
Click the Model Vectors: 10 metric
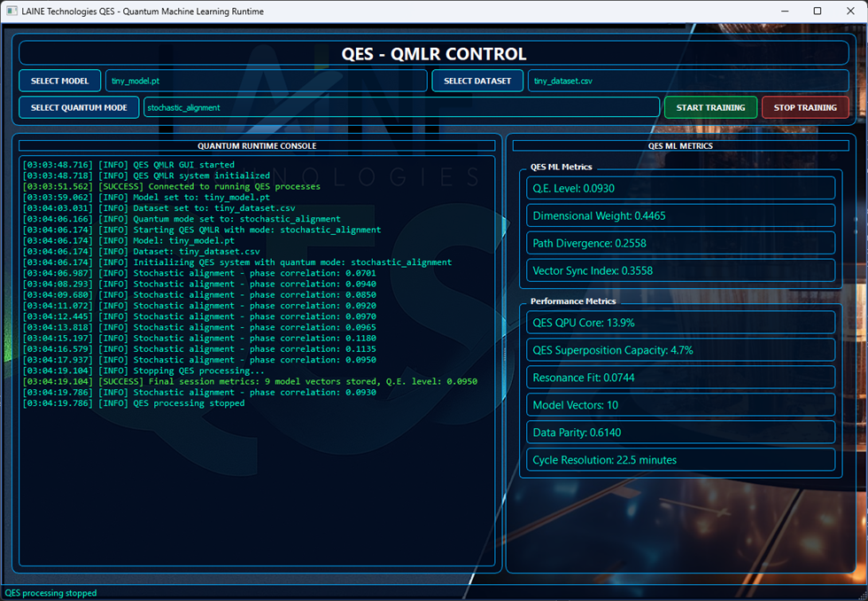click(680, 405)
